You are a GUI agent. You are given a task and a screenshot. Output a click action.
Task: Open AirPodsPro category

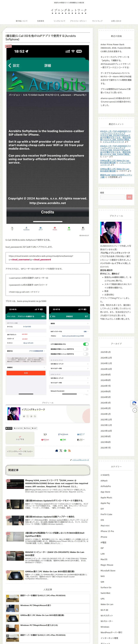tap(105, 486)
